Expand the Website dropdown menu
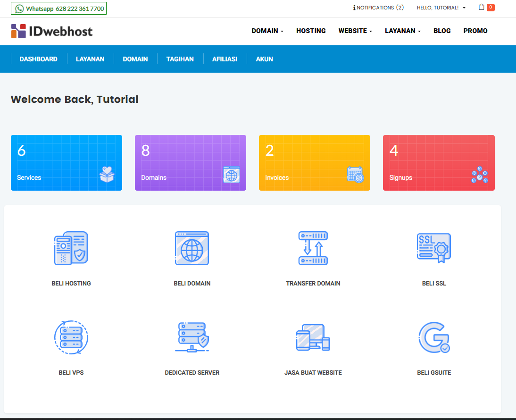Screen dimensions: 516x420 pos(355,31)
